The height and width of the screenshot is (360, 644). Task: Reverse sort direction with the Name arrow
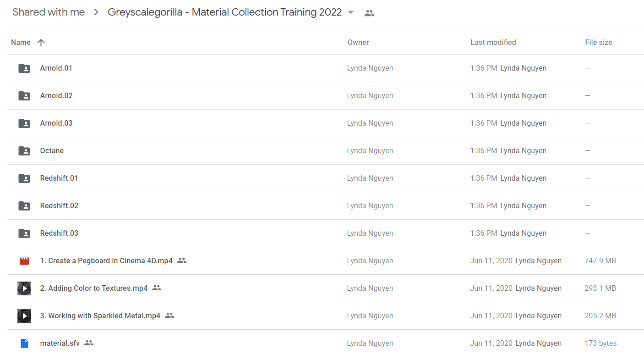(41, 42)
